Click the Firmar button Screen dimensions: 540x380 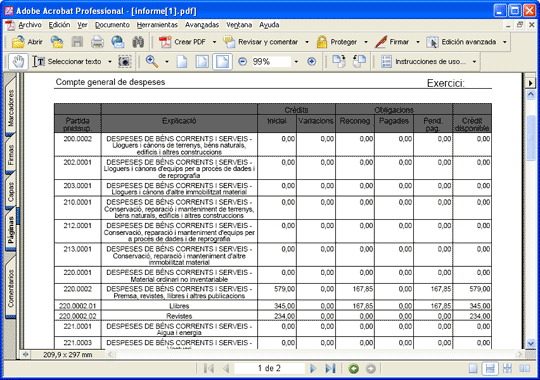pos(392,42)
